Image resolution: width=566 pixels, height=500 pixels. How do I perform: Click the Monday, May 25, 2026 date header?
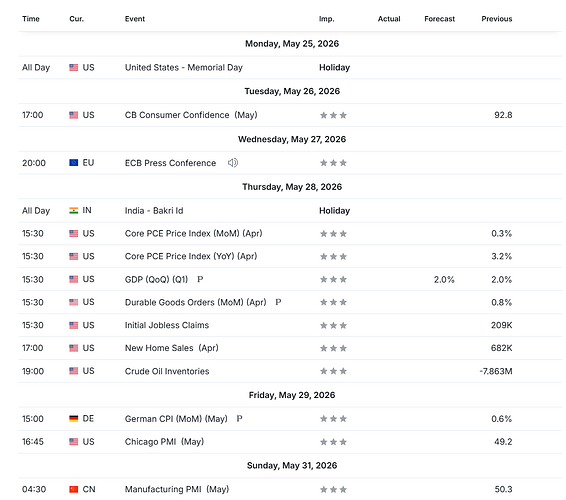pyautogui.click(x=292, y=44)
